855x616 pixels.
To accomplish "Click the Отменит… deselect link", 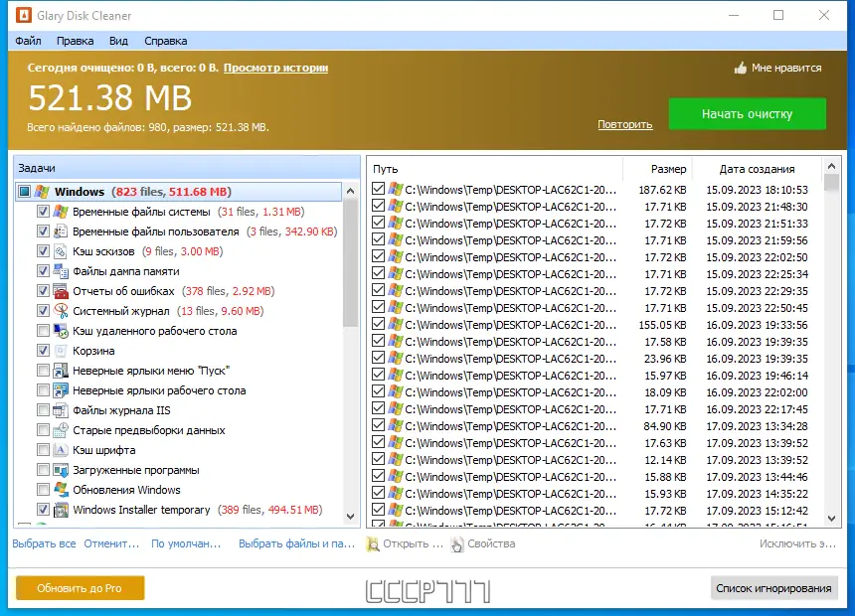I will coord(111,543).
